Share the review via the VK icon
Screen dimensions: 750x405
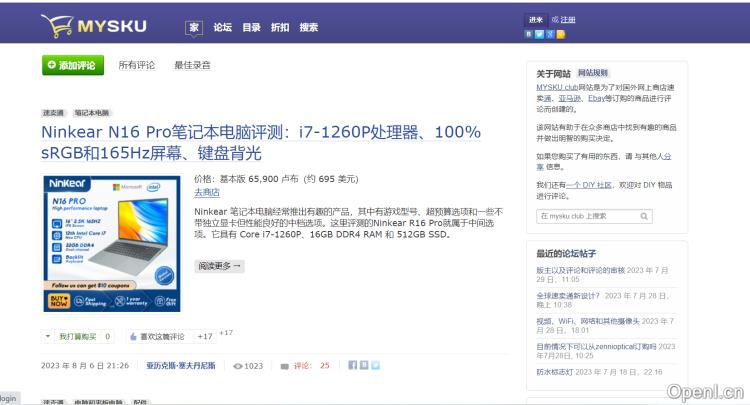coord(364,365)
